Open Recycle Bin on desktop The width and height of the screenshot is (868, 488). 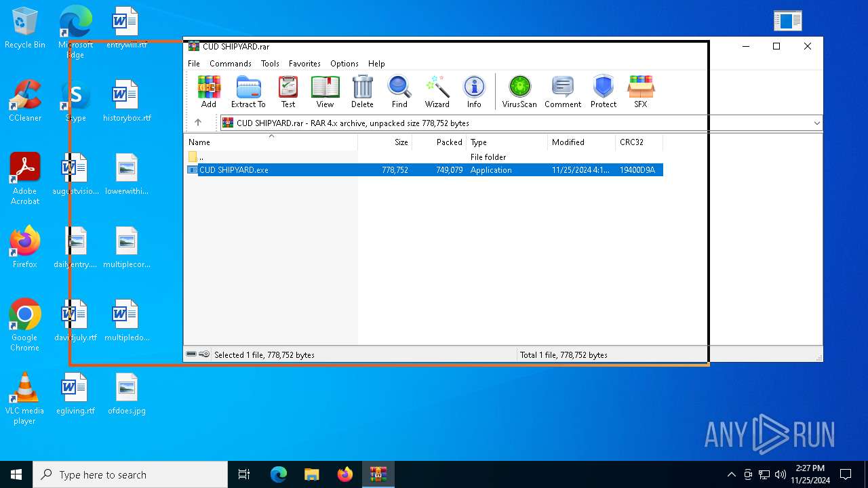(x=24, y=28)
